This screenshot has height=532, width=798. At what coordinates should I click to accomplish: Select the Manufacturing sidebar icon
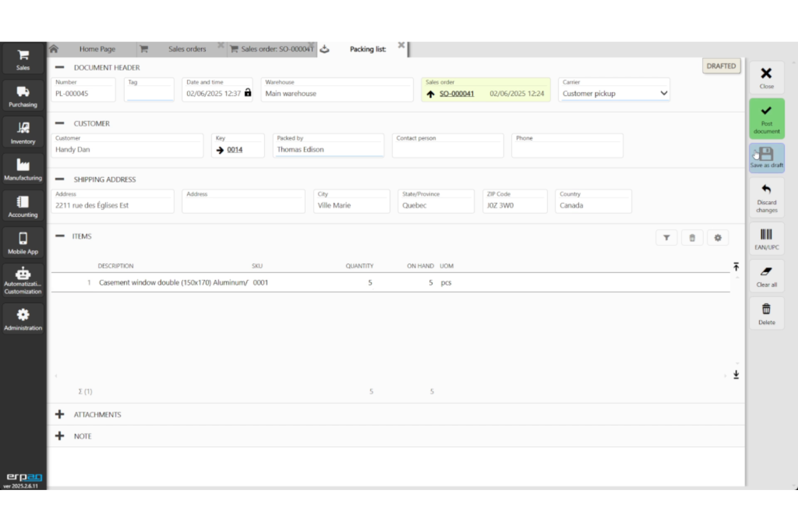(x=22, y=168)
